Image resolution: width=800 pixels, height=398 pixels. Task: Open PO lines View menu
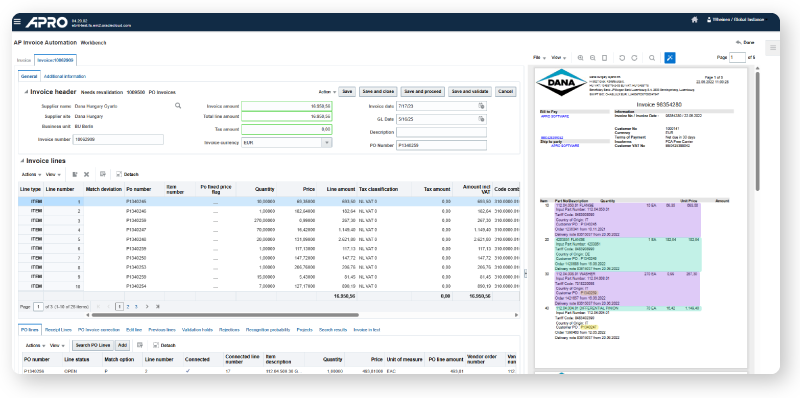tap(56, 345)
